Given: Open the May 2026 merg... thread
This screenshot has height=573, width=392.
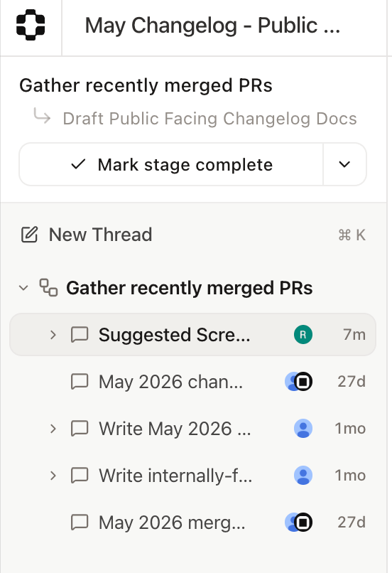Looking at the screenshot, I should 192,523.
